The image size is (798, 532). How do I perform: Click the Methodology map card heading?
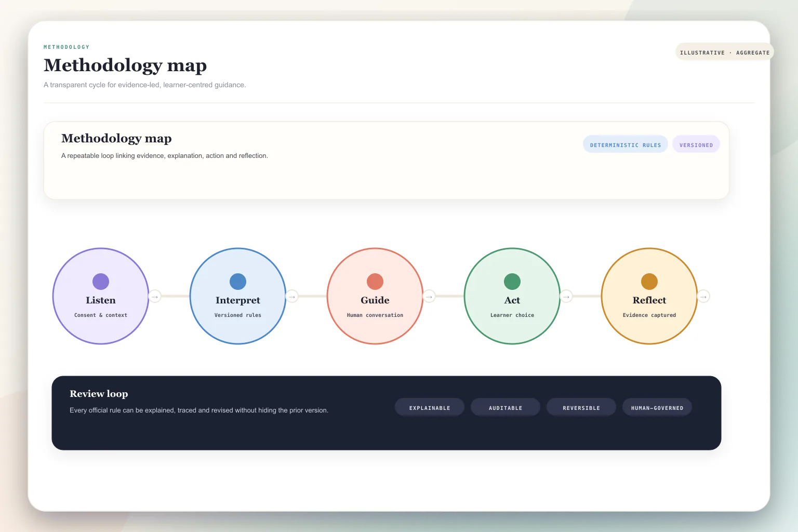pyautogui.click(x=116, y=138)
